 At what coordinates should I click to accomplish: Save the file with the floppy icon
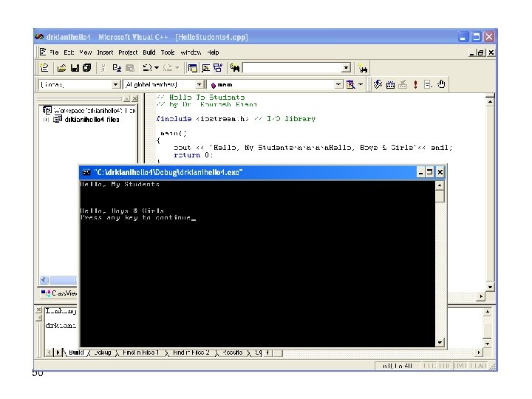(75, 68)
